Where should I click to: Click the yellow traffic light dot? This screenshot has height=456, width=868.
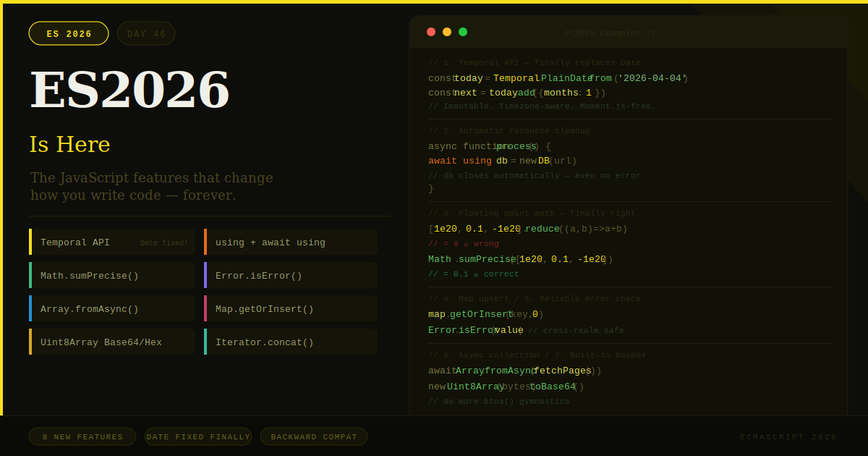pos(447,32)
